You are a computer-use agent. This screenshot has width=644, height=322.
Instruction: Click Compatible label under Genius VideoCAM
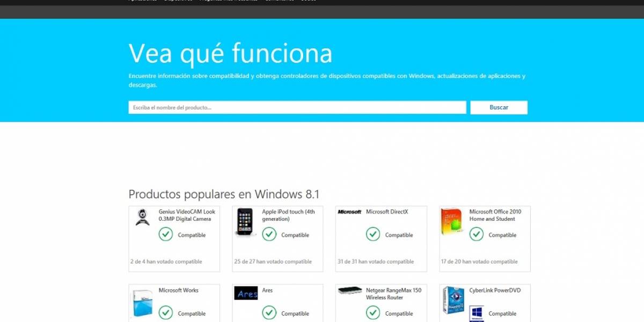[x=192, y=235]
